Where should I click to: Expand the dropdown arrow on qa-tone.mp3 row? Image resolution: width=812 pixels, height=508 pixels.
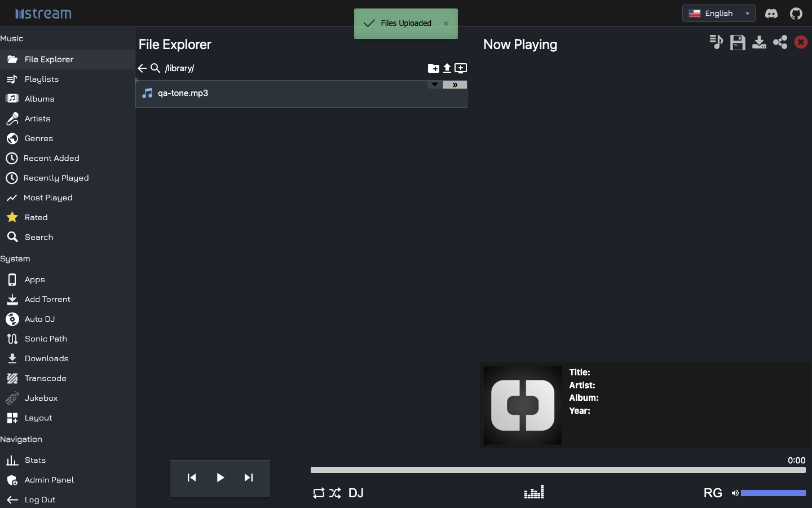click(x=435, y=85)
